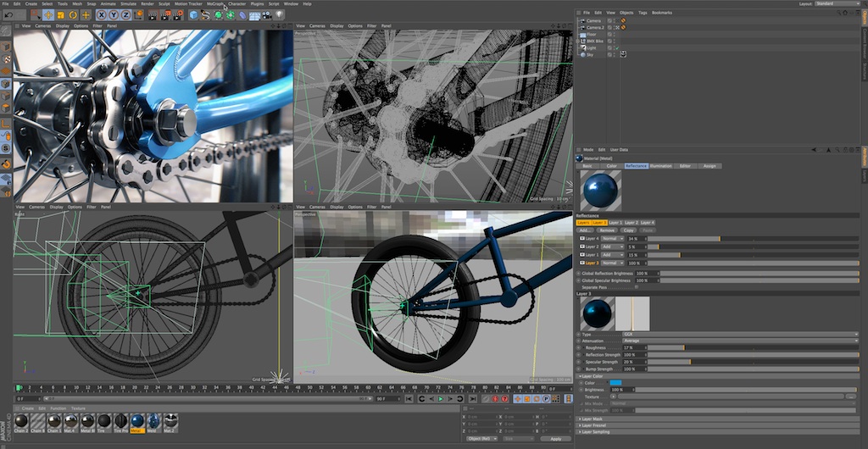Toggle the Y axis lock
The width and height of the screenshot is (868, 449).
pyautogui.click(x=114, y=15)
